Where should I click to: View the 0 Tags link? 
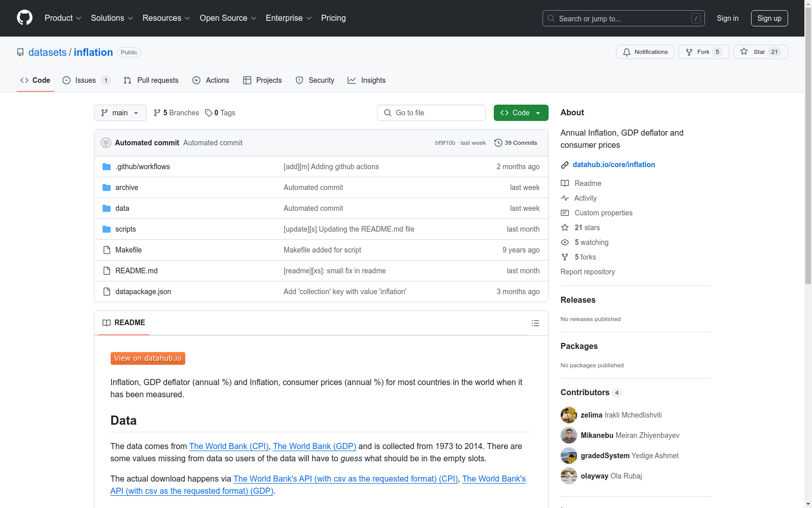pos(220,113)
